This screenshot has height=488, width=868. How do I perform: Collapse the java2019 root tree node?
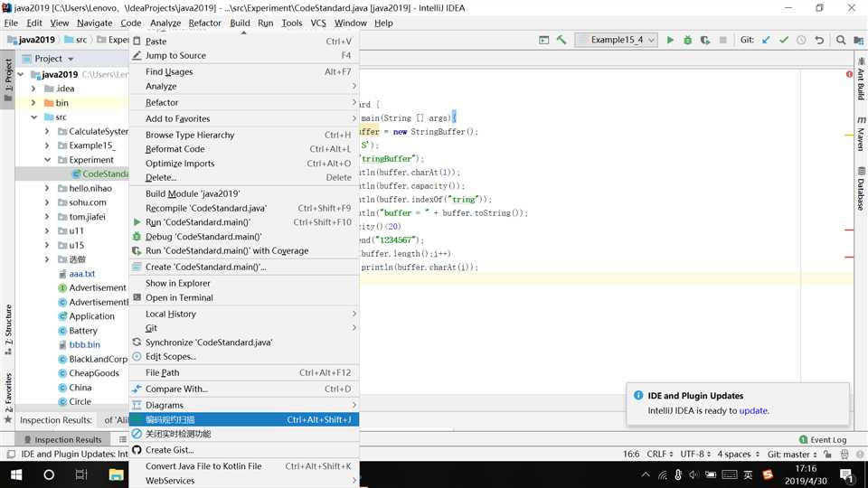(21, 74)
